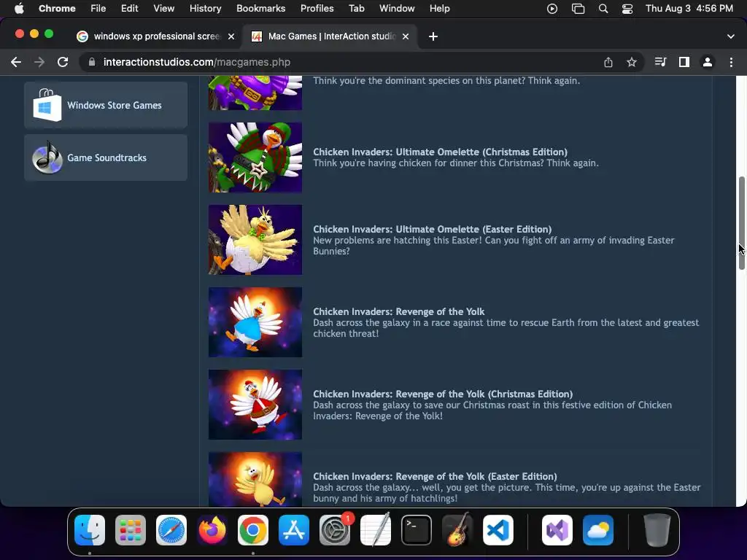Launch GarageBand from the dock
Image resolution: width=747 pixels, height=560 pixels.
coord(457,530)
